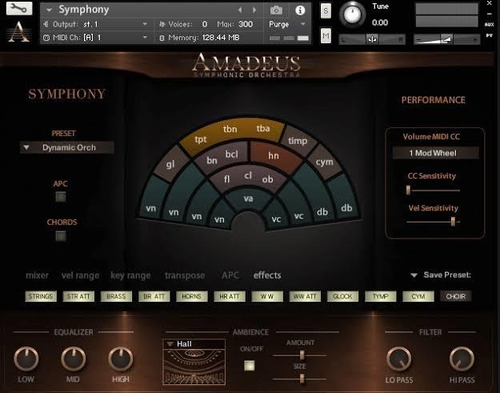Screen dimensions: 500x393
Task: Select the hn horns section
Action: [273, 156]
